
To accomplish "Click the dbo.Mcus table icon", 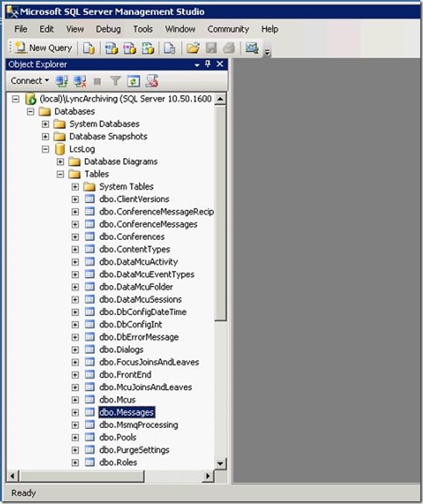I will point(89,400).
